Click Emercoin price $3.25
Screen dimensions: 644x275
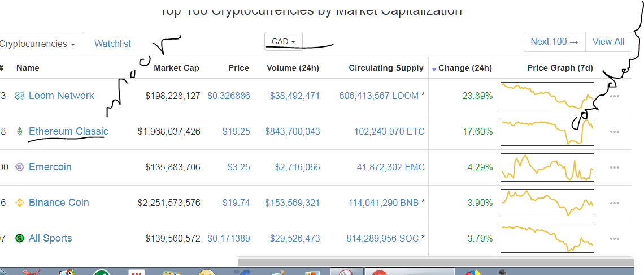(238, 167)
